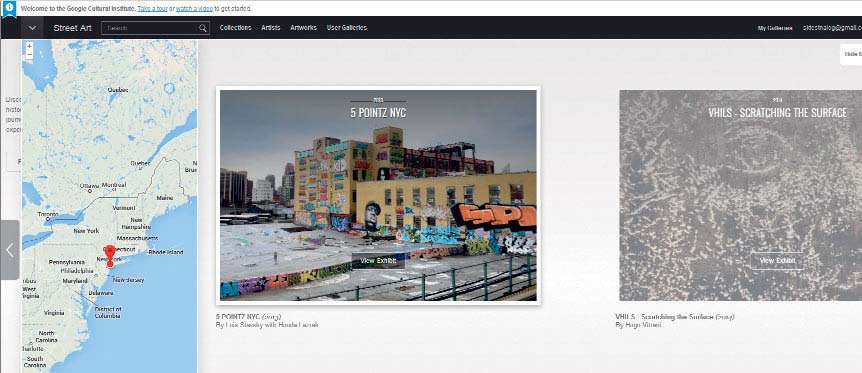
Task: Toggle the Hide Map button
Action: click(852, 54)
